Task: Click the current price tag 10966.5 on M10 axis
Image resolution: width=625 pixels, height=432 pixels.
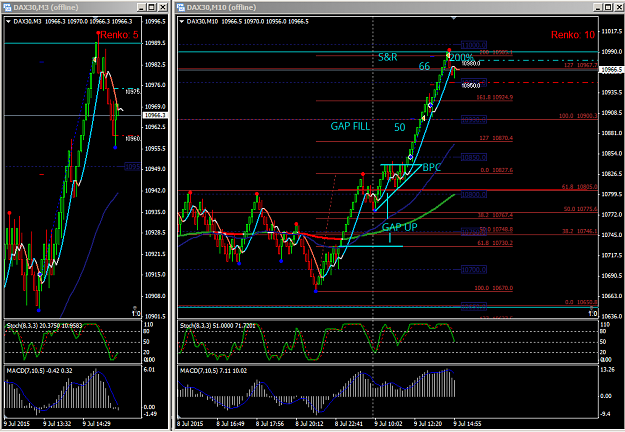Action: (x=612, y=70)
